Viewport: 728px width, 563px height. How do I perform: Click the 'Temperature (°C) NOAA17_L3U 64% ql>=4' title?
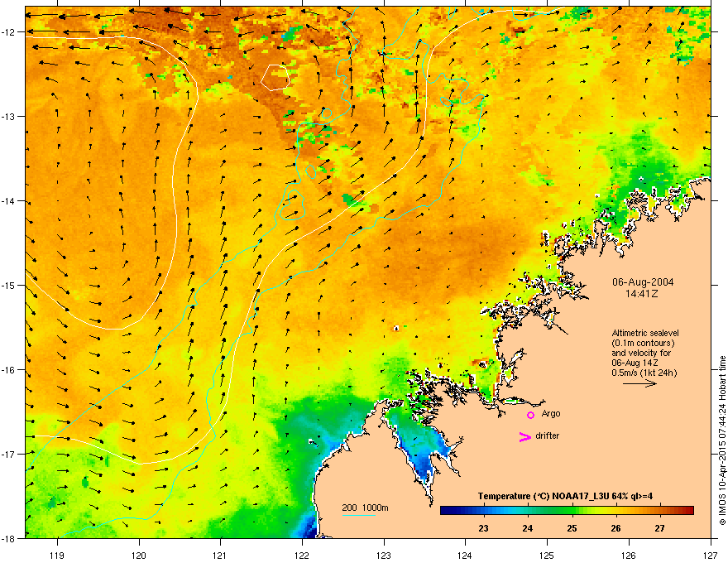coord(565,496)
